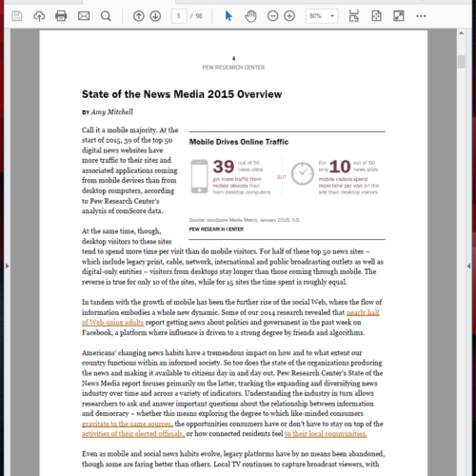Open the 80% zoom level dropdown
Viewport: 476px width, 476px height.
click(322, 16)
